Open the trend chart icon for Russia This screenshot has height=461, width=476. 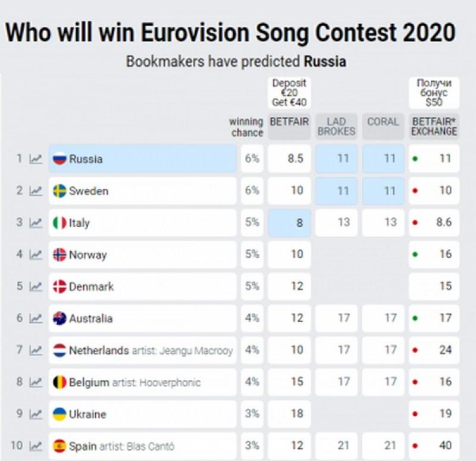point(36,158)
